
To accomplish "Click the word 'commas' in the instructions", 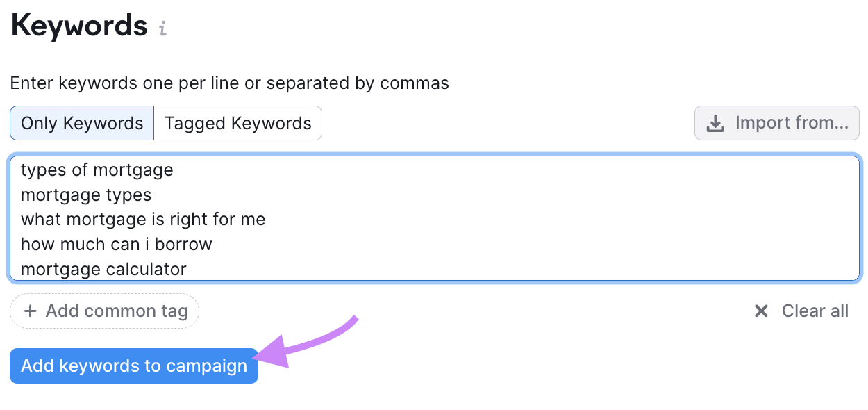I will (415, 83).
